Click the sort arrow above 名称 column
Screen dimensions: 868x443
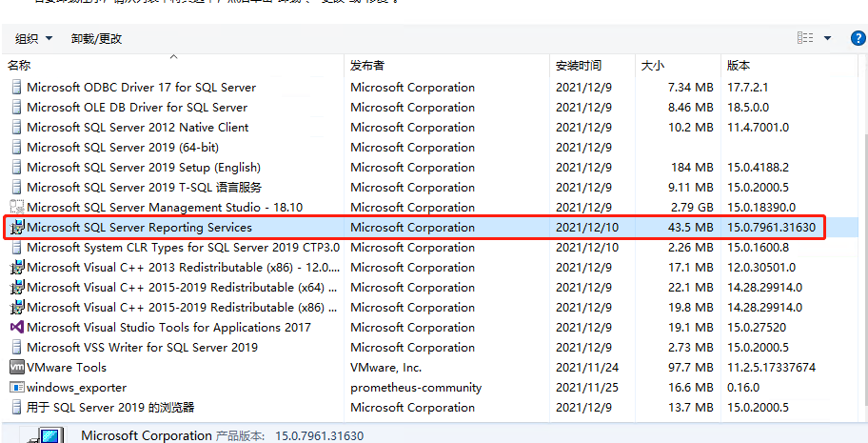(x=173, y=56)
